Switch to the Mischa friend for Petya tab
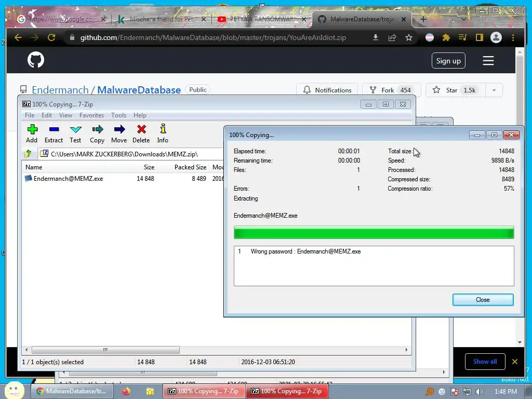 161,19
